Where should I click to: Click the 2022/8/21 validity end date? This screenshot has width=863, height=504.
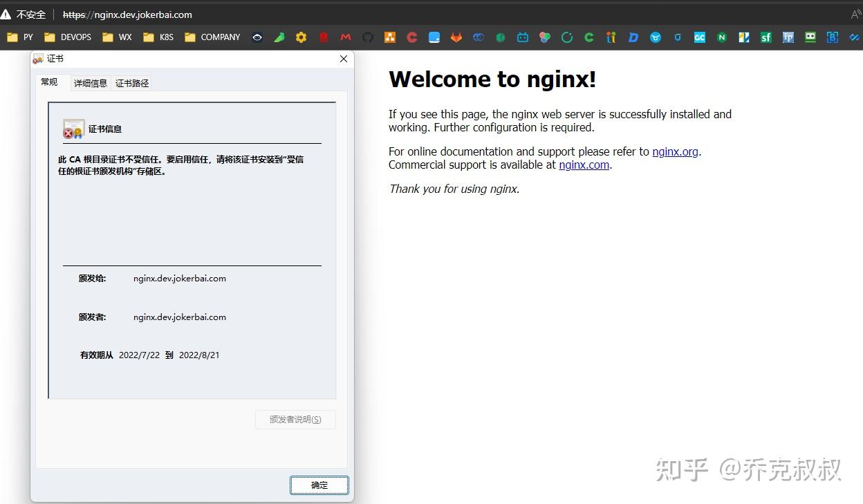tap(199, 355)
